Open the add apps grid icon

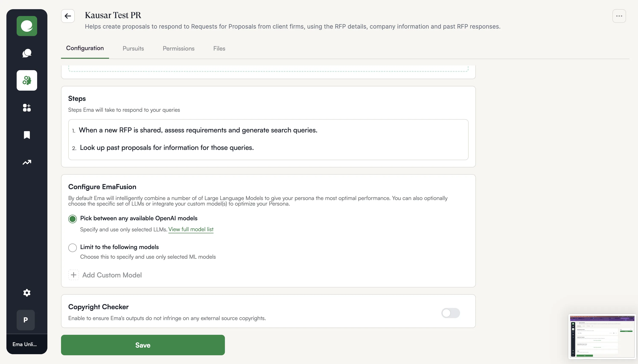(x=27, y=107)
